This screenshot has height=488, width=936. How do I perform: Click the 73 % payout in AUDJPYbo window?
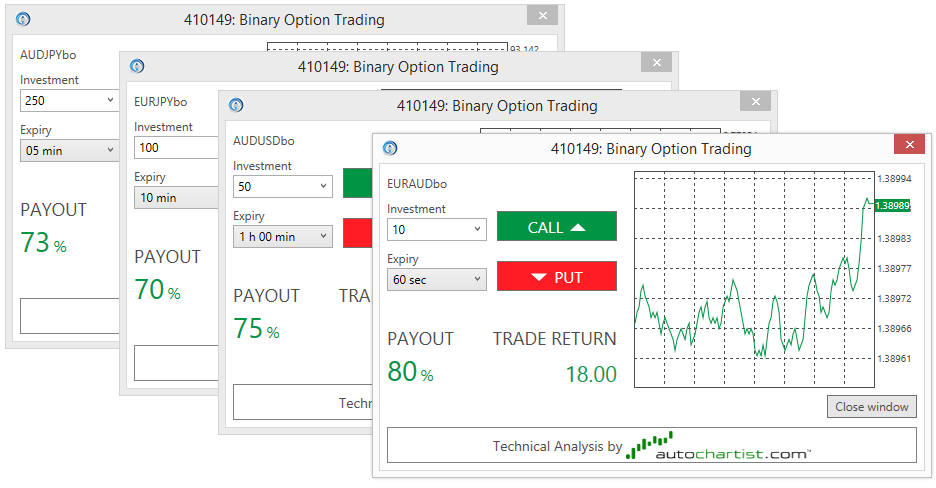point(43,243)
